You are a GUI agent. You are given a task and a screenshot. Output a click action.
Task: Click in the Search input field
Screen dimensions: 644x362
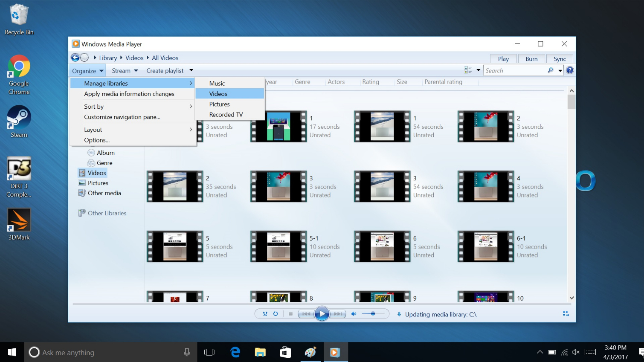click(515, 71)
